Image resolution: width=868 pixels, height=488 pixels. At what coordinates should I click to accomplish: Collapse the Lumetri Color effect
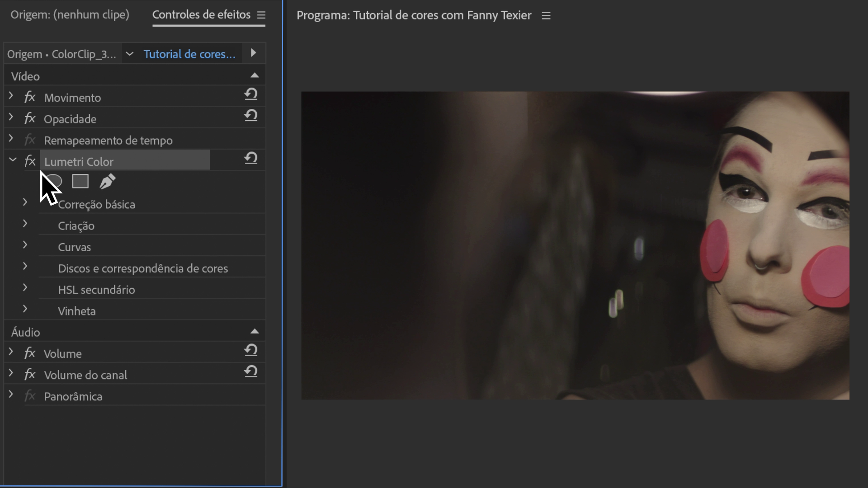[x=13, y=160]
